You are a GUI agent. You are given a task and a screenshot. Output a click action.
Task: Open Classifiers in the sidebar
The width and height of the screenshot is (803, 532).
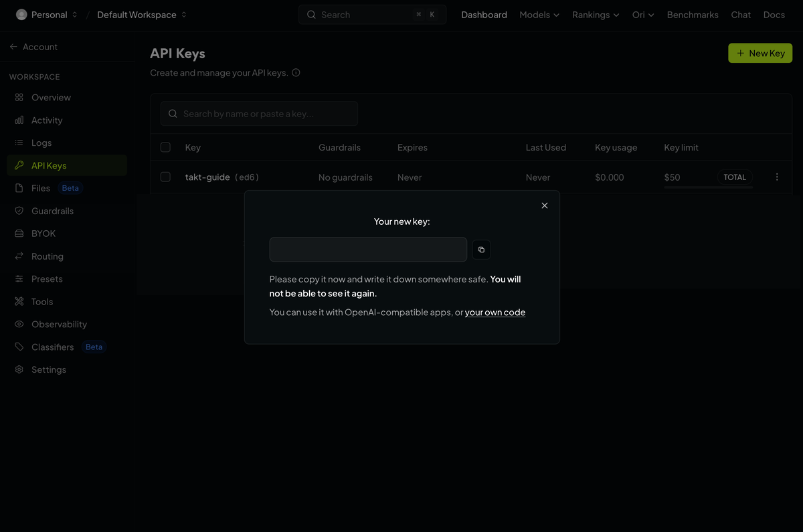pyautogui.click(x=67, y=347)
